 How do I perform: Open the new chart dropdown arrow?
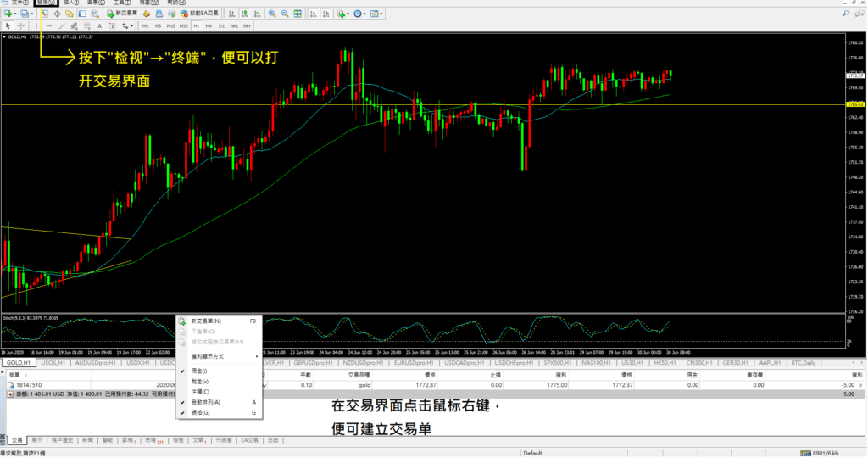point(14,14)
